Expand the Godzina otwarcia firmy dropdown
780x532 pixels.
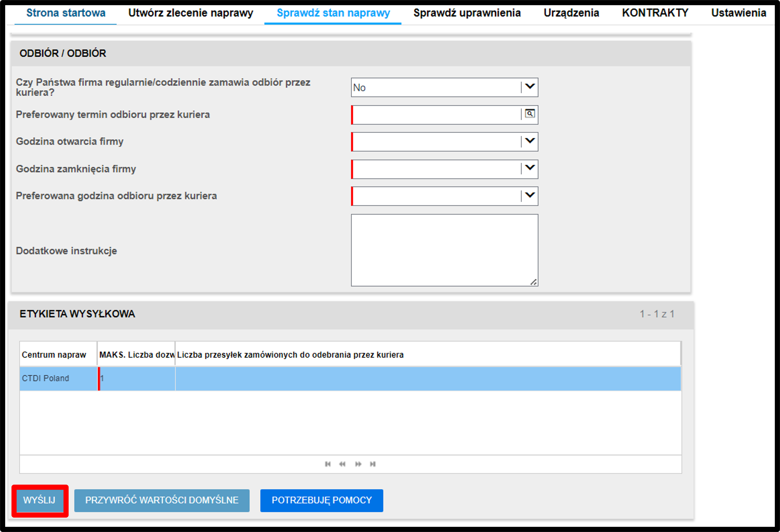pos(530,141)
